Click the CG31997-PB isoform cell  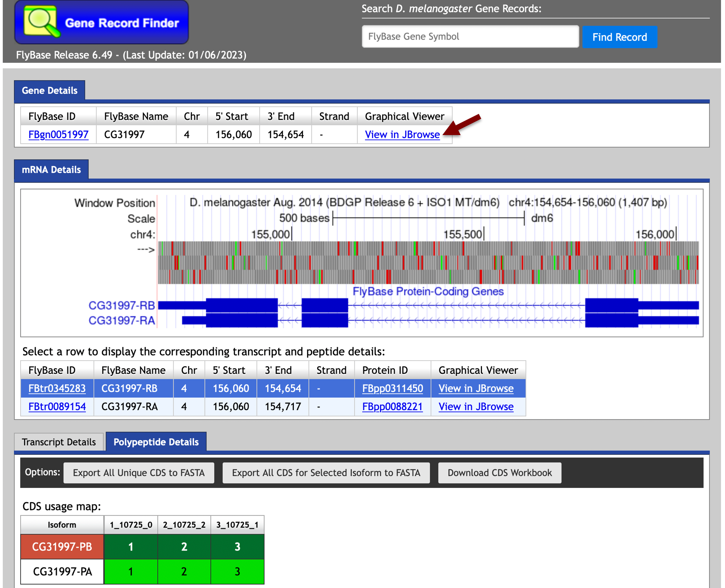tap(62, 547)
